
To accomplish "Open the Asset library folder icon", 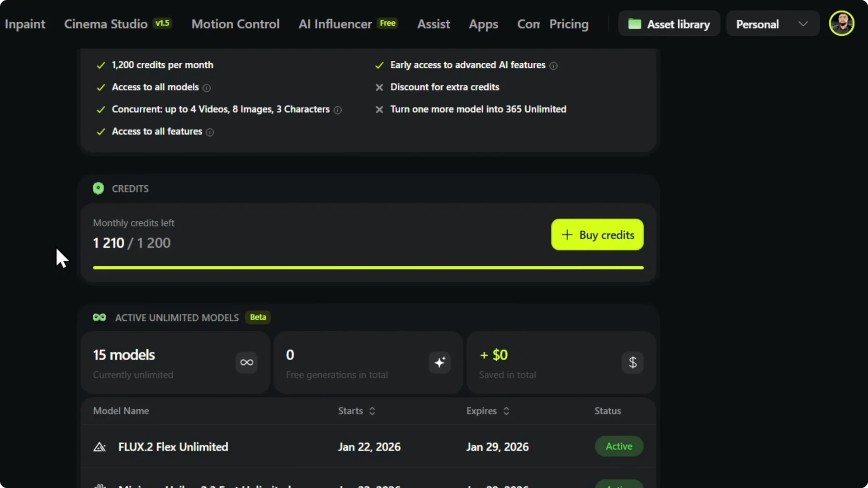I will coord(635,24).
